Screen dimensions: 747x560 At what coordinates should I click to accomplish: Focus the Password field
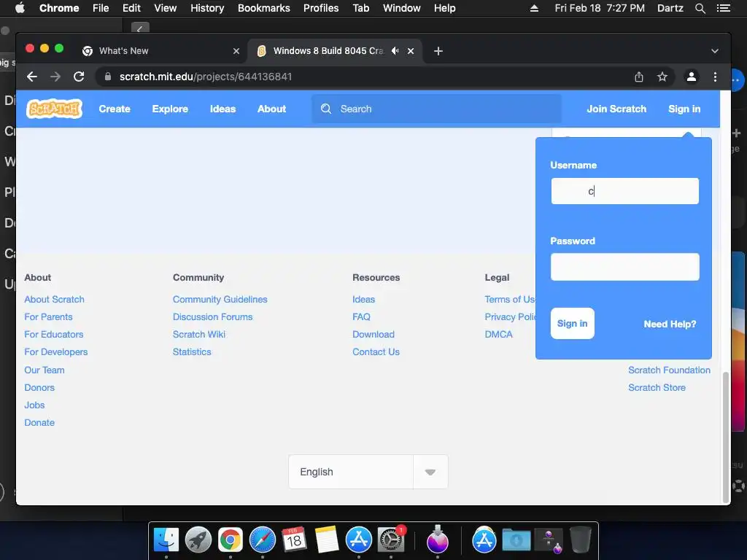[x=624, y=267]
